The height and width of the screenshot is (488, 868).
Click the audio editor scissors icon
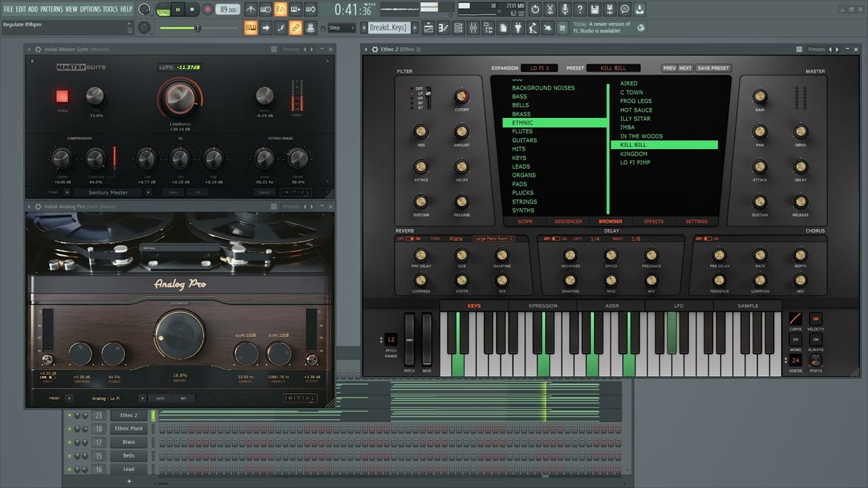click(550, 9)
